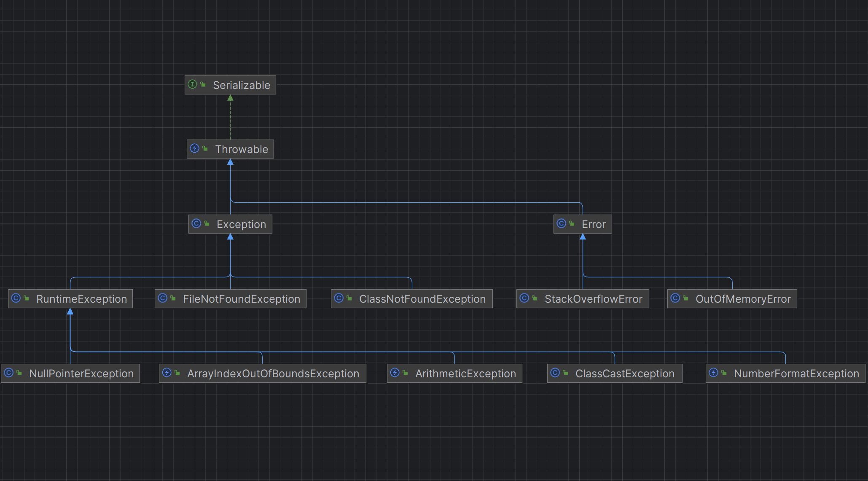Click the class icon on ArithmeticException
This screenshot has height=481, width=868.
point(395,373)
